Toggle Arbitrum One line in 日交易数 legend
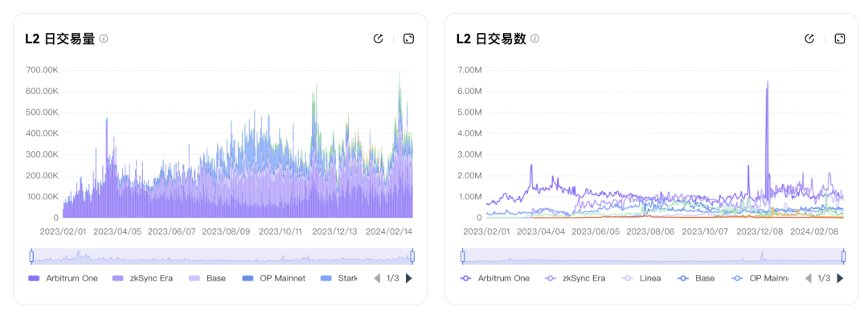 click(x=495, y=279)
